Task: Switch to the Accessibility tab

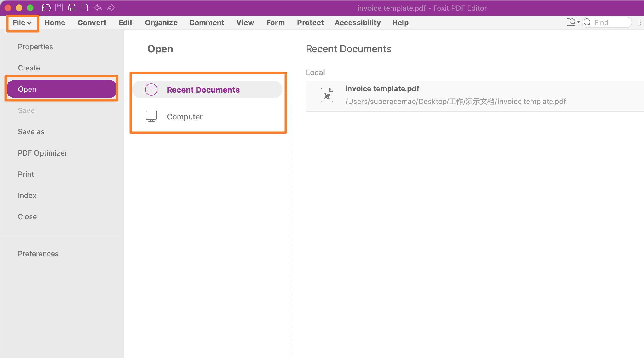Action: point(358,23)
